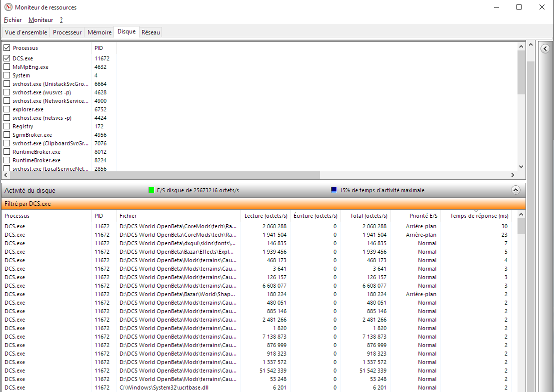554x392 pixels.
Task: Check svchost.exe (UnistackSvcGro... checkbox
Action: [x=6, y=83]
